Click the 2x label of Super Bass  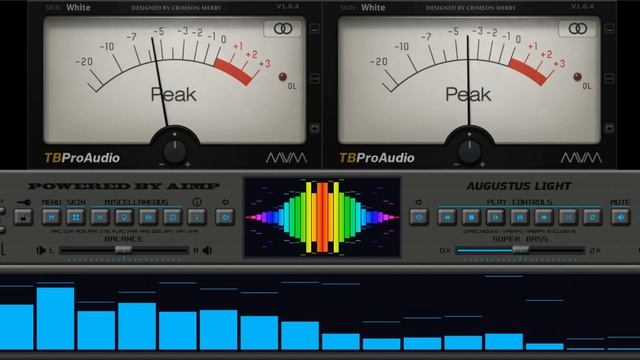point(595,251)
